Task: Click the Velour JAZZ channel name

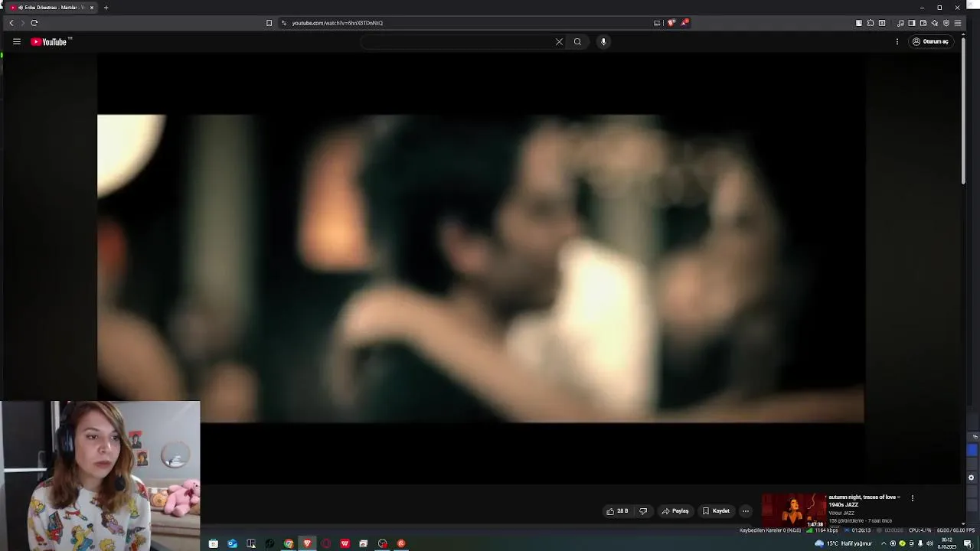Action: [842, 513]
